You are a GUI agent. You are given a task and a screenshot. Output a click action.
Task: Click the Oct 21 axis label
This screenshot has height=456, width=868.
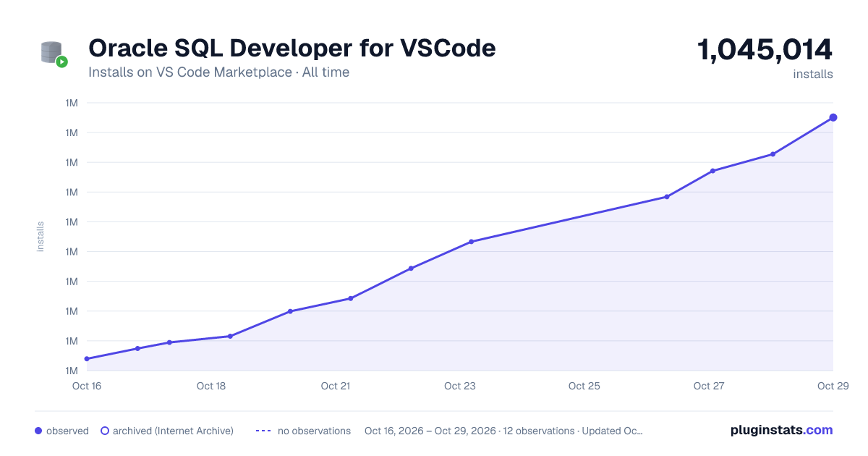(x=336, y=386)
